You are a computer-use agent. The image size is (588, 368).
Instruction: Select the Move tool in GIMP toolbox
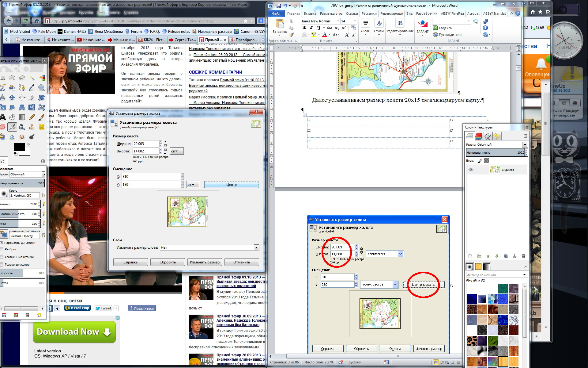(x=12, y=98)
